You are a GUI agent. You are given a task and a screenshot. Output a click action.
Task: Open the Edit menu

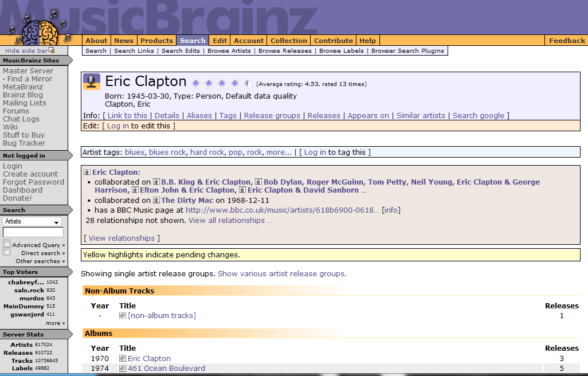219,41
